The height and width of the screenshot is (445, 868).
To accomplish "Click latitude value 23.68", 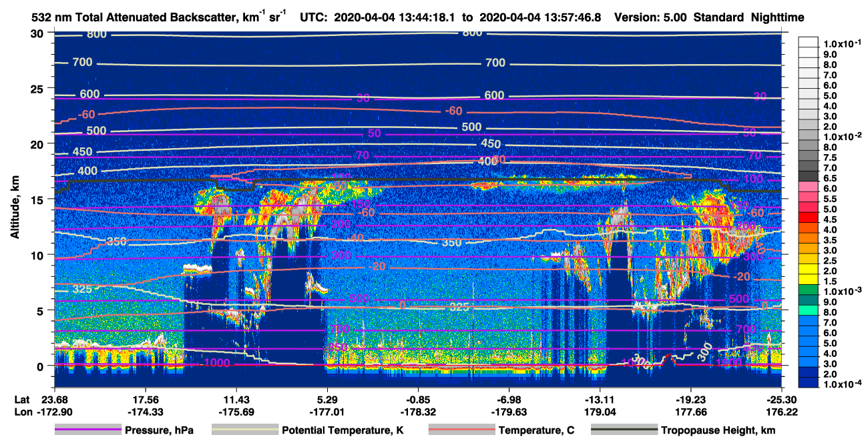I will point(54,400).
